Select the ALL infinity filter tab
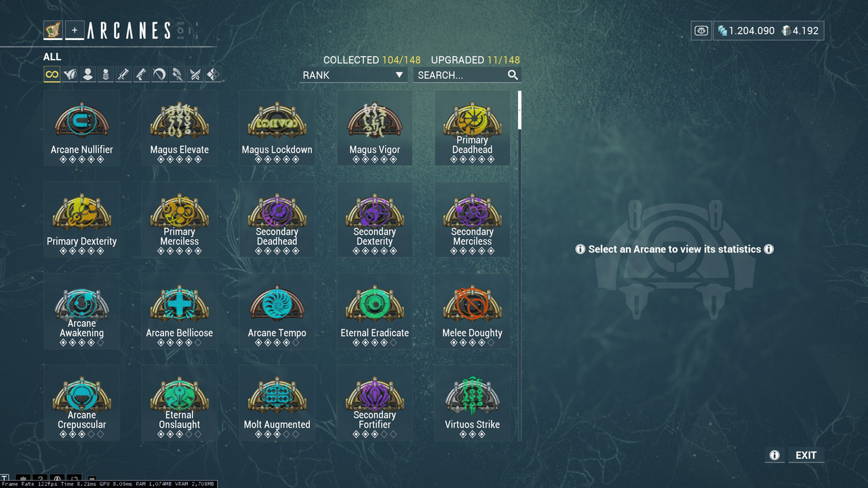 [52, 75]
